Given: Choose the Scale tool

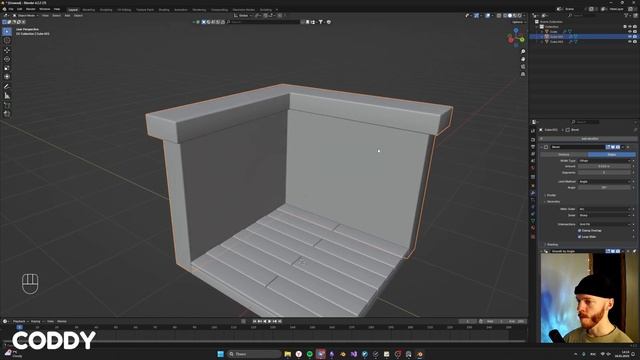Looking at the screenshot, I should point(7,68).
